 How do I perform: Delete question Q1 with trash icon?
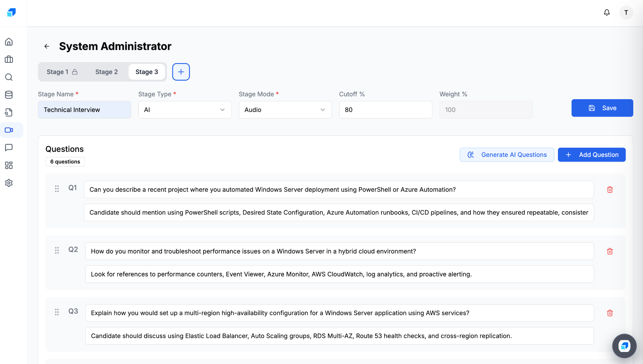610,190
